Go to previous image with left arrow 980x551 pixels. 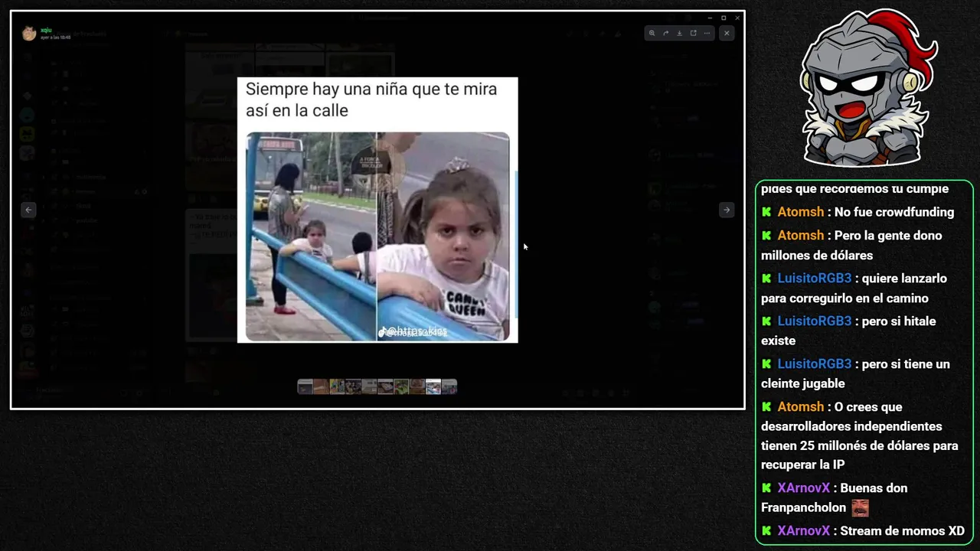click(28, 210)
